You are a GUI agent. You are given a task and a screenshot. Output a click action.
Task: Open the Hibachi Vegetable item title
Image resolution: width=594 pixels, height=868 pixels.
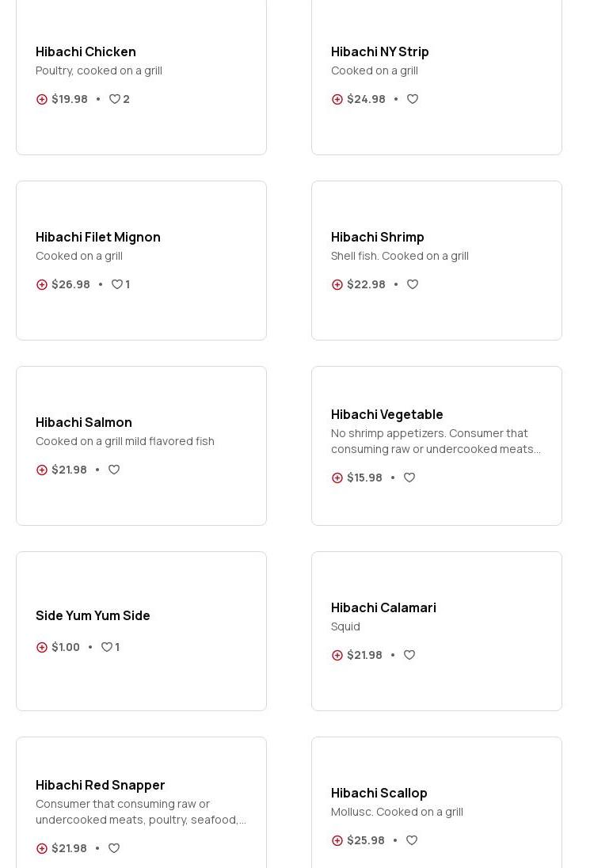click(386, 414)
